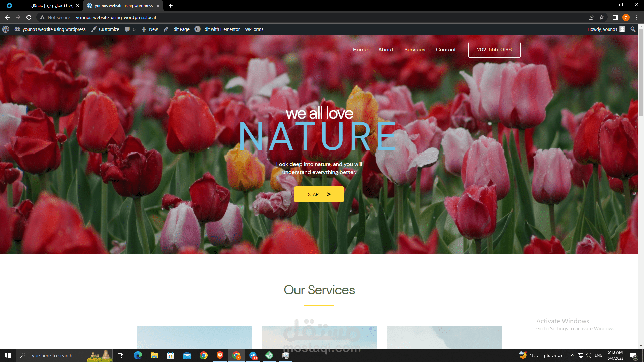This screenshot has height=362, width=644.
Task: Close the younos website tab
Action: click(x=158, y=6)
